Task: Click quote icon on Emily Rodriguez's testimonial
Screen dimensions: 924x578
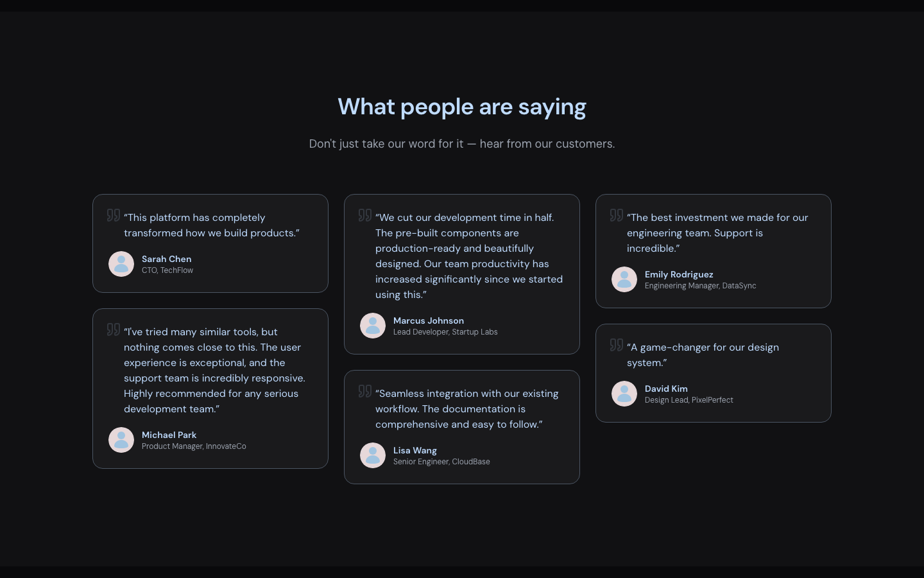Action: pyautogui.click(x=617, y=215)
